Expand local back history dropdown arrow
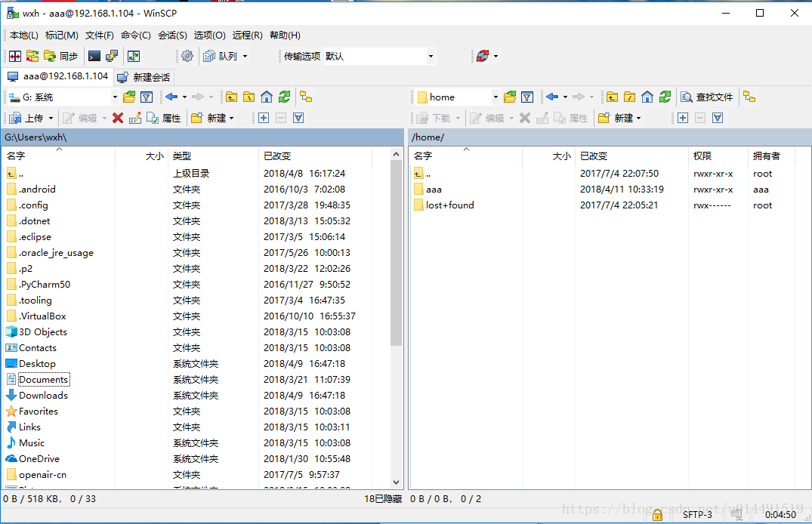 pyautogui.click(x=184, y=97)
